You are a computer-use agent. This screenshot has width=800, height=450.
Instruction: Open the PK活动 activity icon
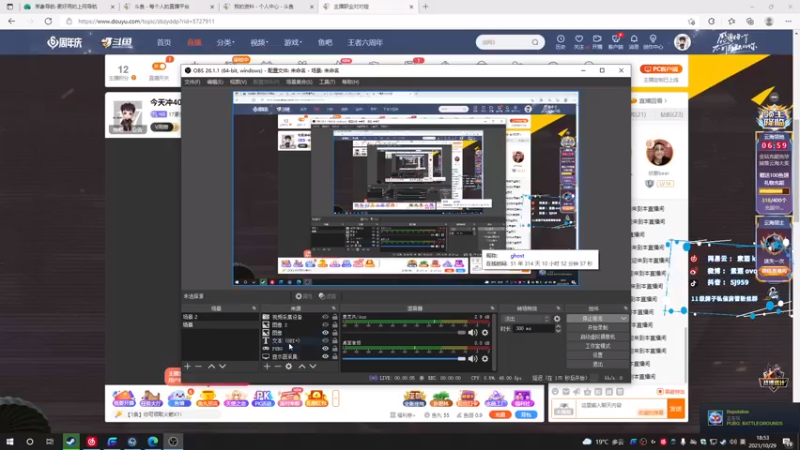263,398
